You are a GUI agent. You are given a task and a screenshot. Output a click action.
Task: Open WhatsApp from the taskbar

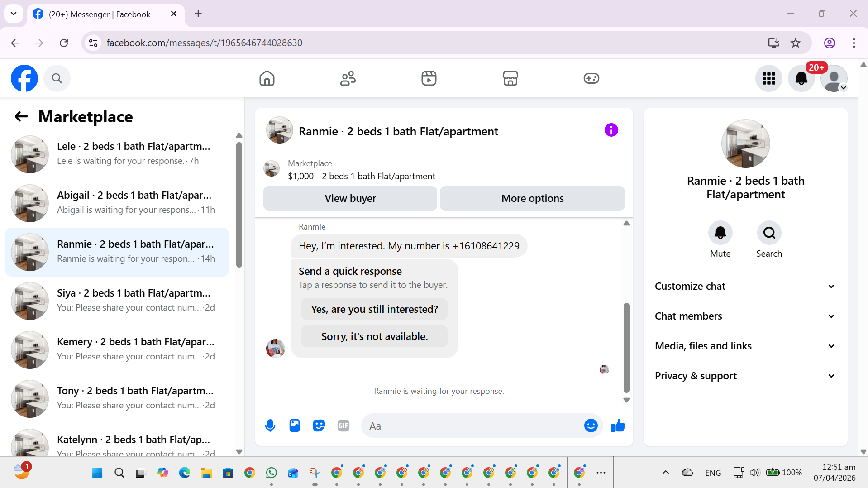click(272, 473)
